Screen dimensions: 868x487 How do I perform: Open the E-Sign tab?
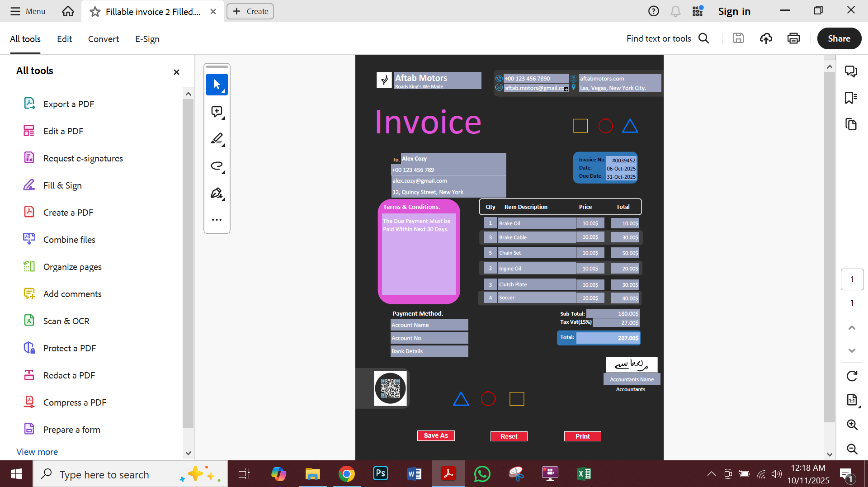pyautogui.click(x=147, y=39)
